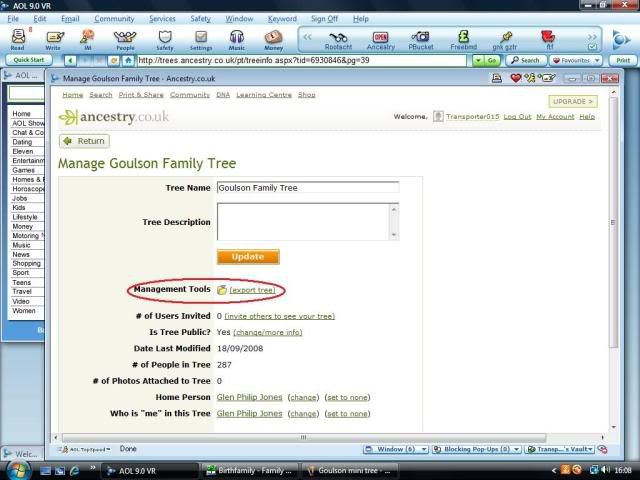640x480 pixels.
Task: Open the Ancestry favourite shortcut
Action: 380,40
